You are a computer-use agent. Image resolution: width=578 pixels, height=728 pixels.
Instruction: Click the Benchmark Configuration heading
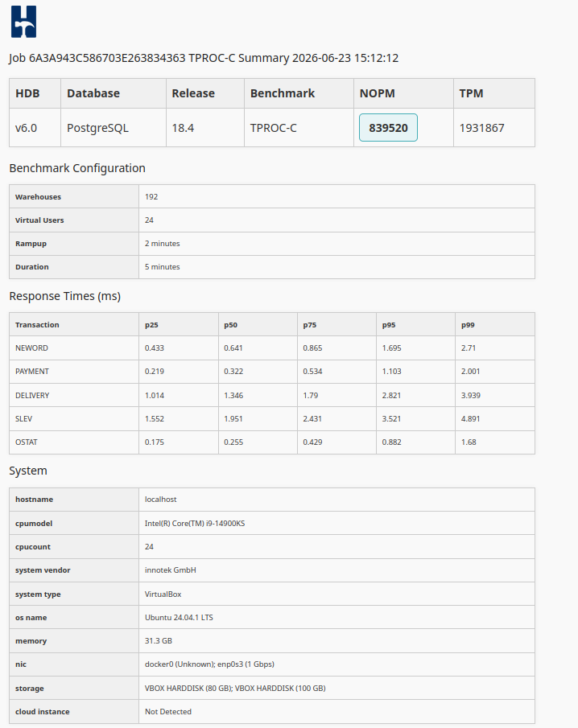coord(77,168)
